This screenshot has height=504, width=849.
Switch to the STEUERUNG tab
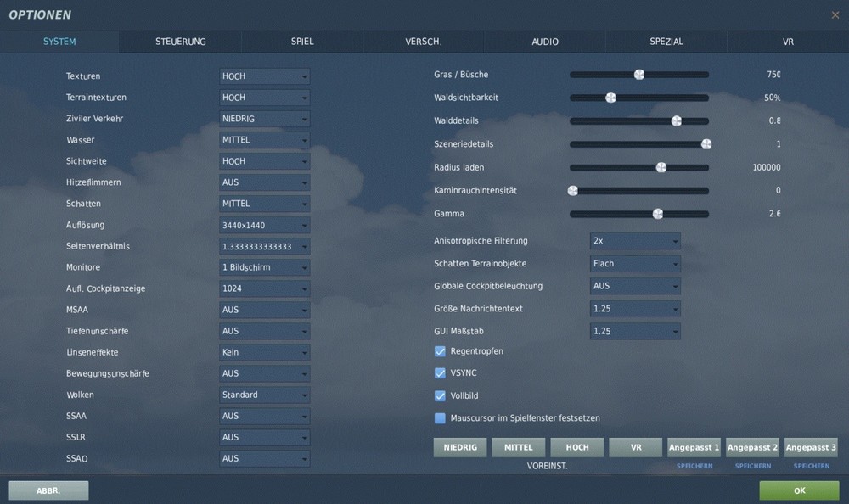[x=179, y=41]
